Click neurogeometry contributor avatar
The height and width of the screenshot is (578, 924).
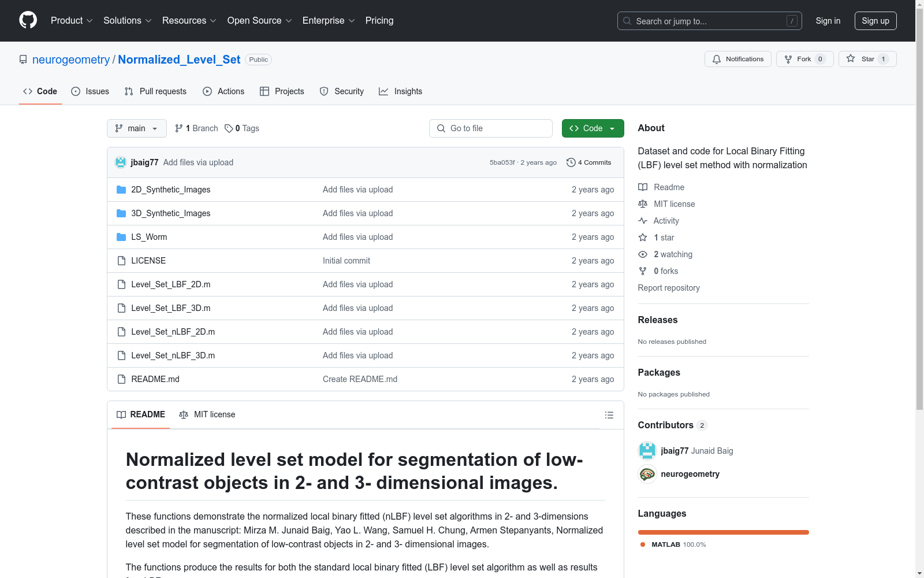click(647, 474)
